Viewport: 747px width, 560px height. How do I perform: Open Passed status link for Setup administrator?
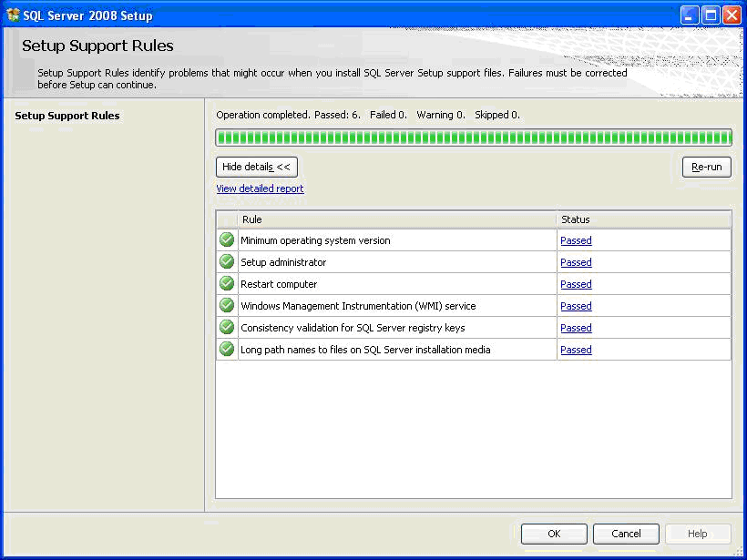(x=576, y=262)
